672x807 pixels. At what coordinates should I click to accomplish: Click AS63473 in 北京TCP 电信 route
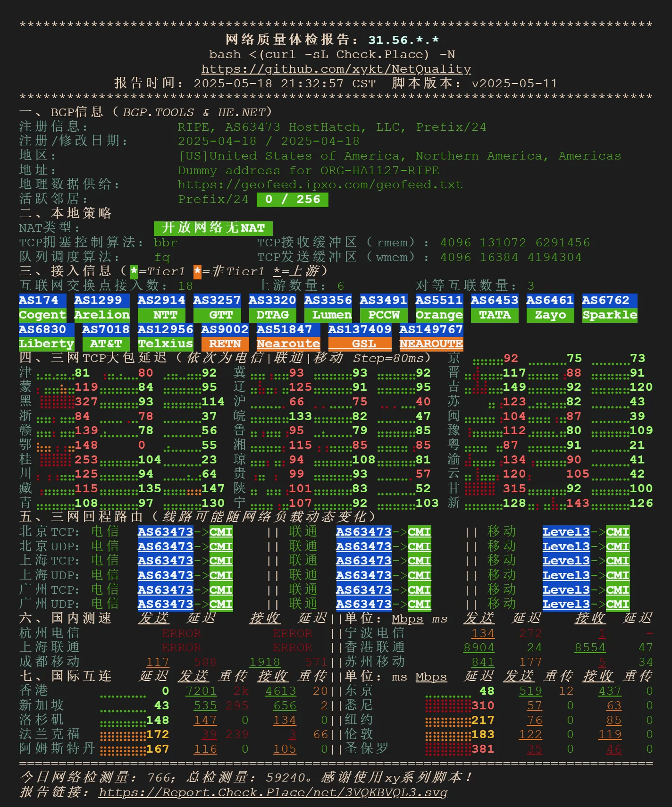click(165, 532)
